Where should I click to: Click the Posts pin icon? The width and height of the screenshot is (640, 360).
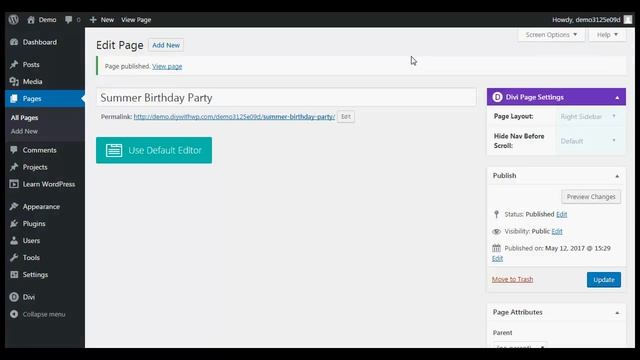click(14, 64)
